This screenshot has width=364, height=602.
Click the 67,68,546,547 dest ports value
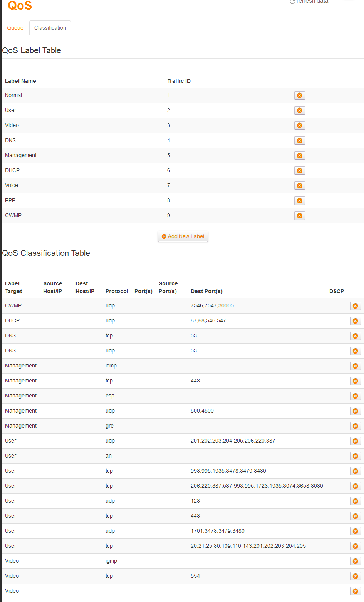[208, 320]
